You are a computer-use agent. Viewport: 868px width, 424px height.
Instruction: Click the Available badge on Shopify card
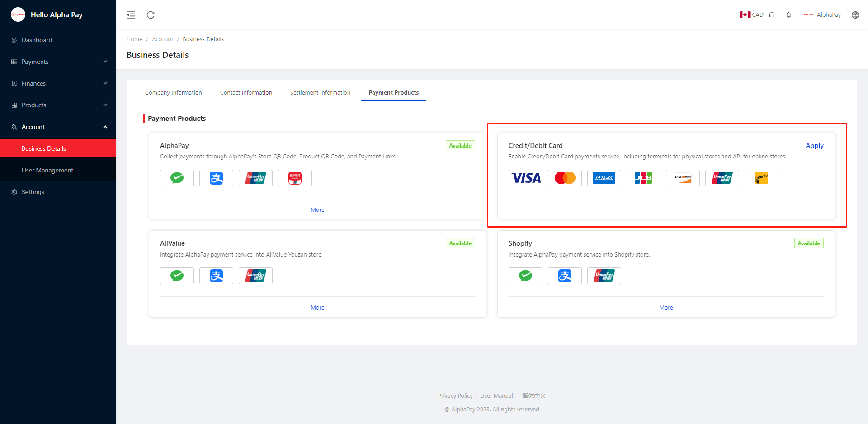click(x=809, y=243)
